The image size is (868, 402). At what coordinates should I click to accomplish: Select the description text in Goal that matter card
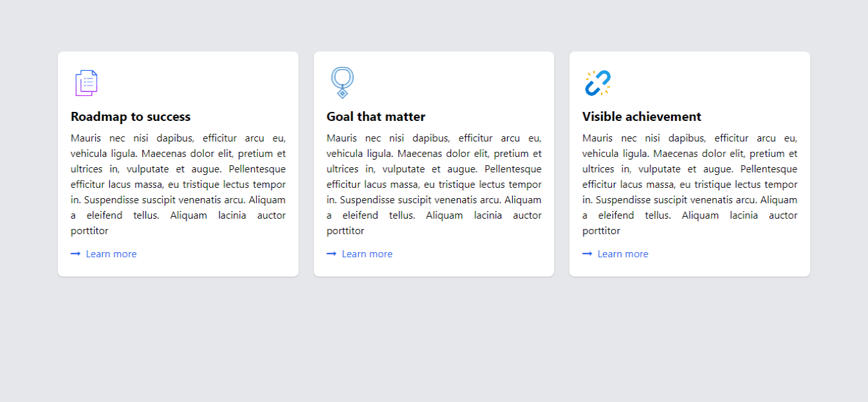[x=434, y=184]
